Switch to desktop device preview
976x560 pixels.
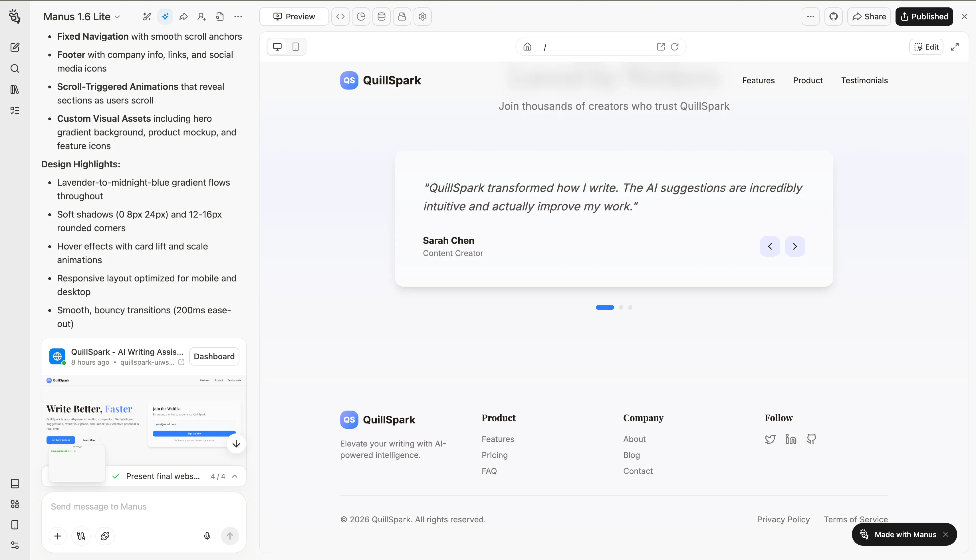pyautogui.click(x=277, y=47)
